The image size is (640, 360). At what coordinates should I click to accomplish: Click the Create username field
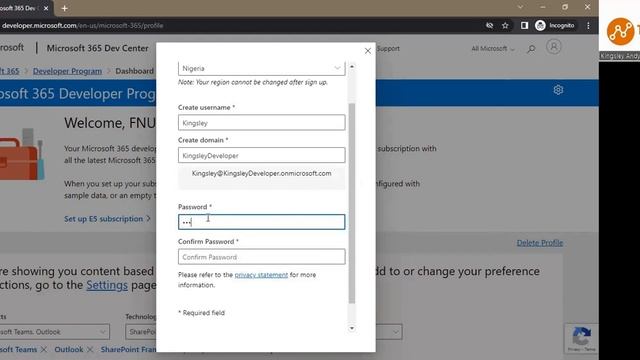click(x=261, y=122)
